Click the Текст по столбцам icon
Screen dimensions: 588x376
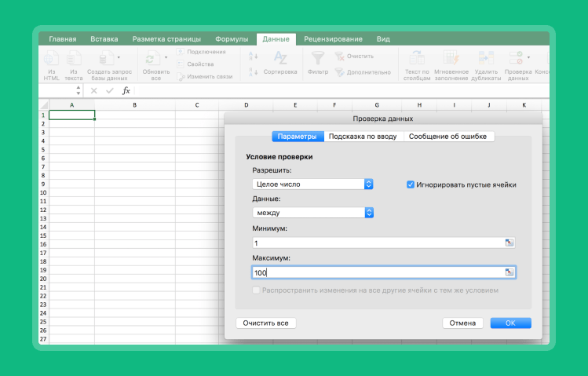click(x=416, y=58)
